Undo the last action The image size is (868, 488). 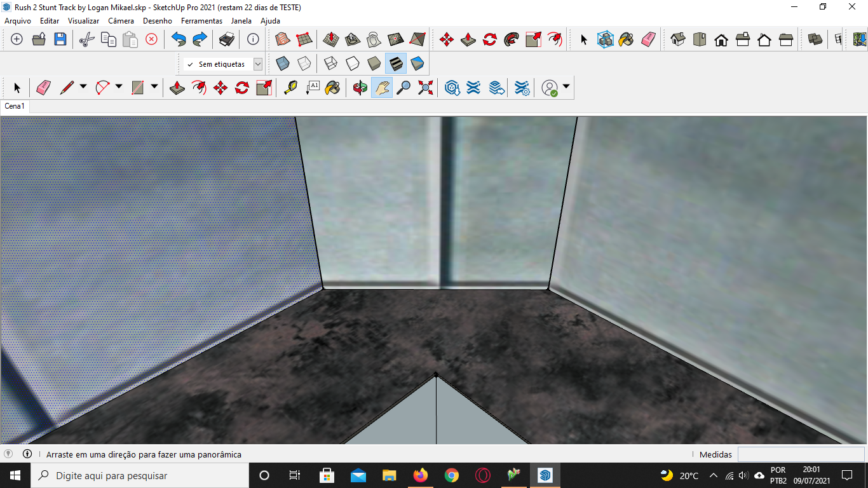click(x=179, y=39)
